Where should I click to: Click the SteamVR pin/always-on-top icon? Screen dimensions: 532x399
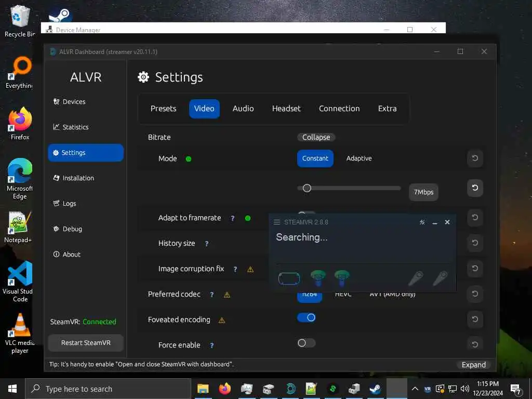[x=422, y=222]
